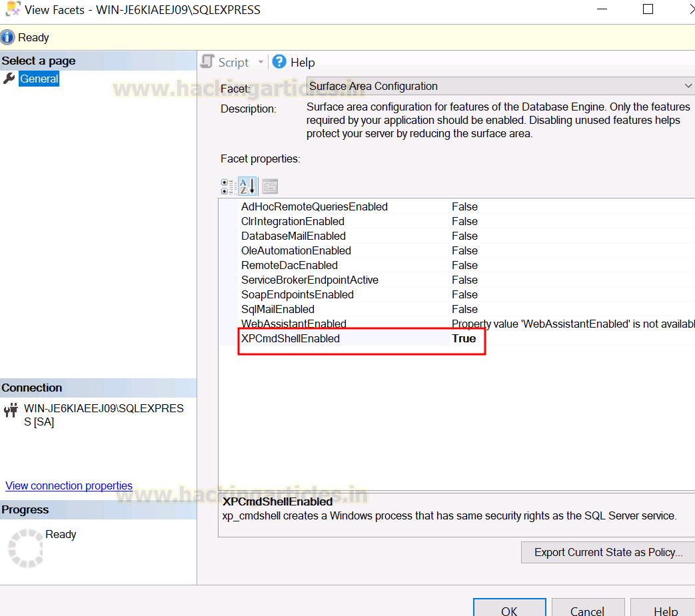The image size is (695, 616).
Task: Click the False value of ClrIntegrationEnabled
Action: pyautogui.click(x=464, y=221)
